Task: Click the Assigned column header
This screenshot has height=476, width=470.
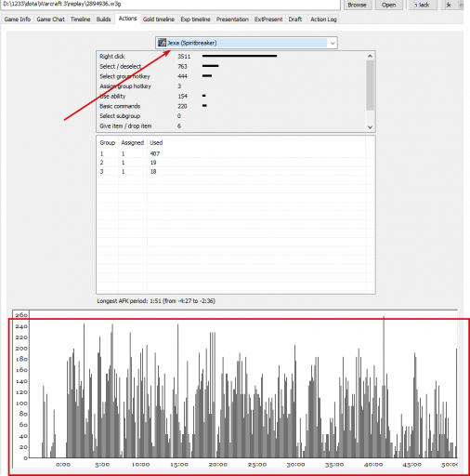Action: point(133,143)
